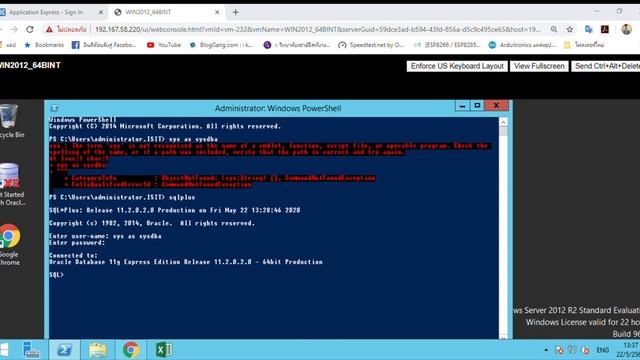Click the PowerShell scrollbar up arrow
The height and width of the screenshot is (360, 640).
pos(503,122)
